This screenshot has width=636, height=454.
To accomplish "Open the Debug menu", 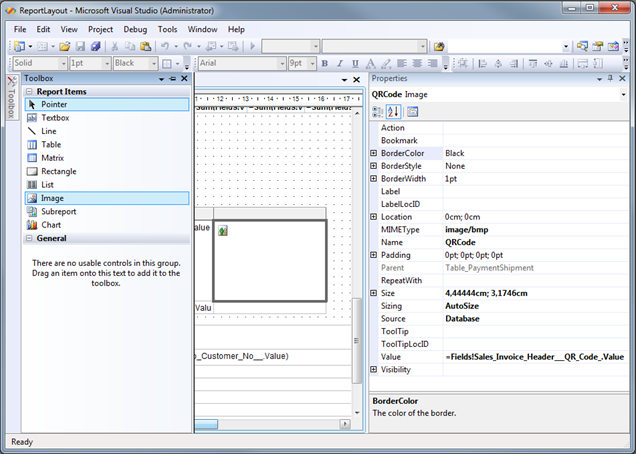I will click(137, 30).
